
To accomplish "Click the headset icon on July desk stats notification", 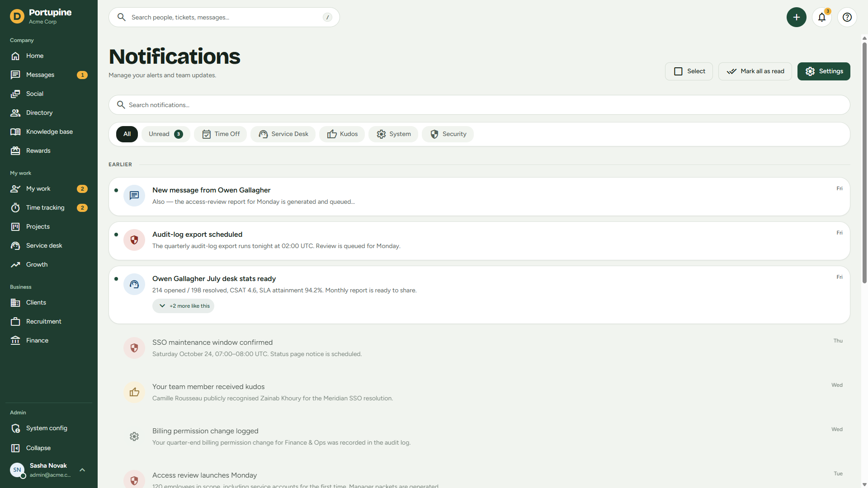I will pos(134,284).
